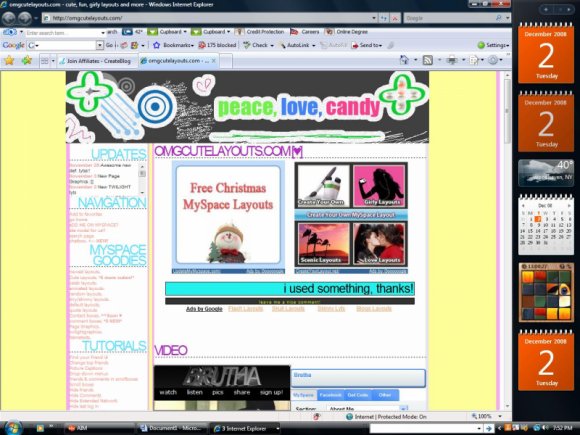This screenshot has width=580, height=435.
Task: Click the spell Check button
Action: 256,45
